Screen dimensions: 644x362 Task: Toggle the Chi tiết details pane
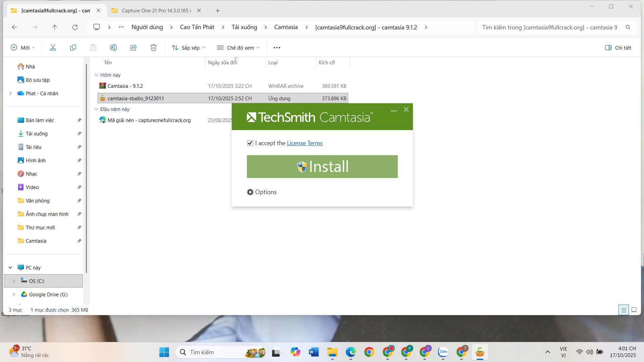click(618, 48)
